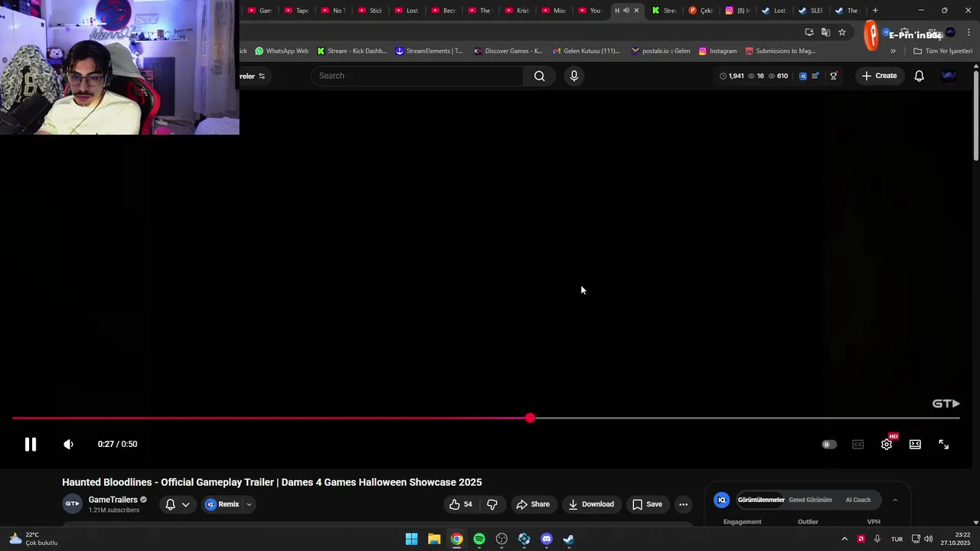Open the Tüm Yer İşaretleri folder
The height and width of the screenshot is (551, 980).
(942, 51)
